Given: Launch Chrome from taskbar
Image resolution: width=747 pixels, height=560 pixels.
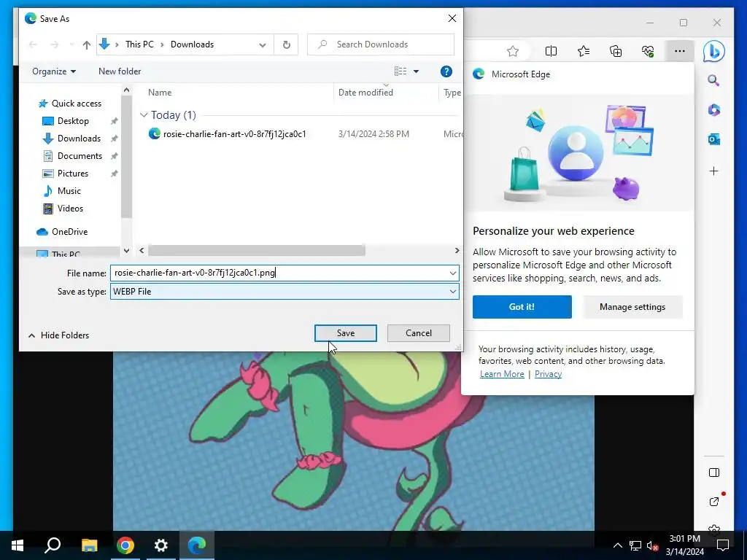Looking at the screenshot, I should click(125, 545).
